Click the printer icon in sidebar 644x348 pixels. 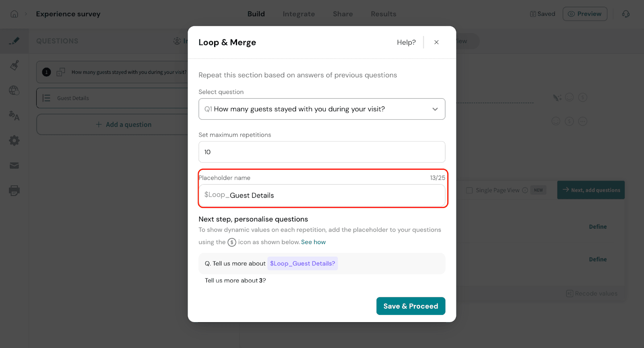click(x=14, y=191)
